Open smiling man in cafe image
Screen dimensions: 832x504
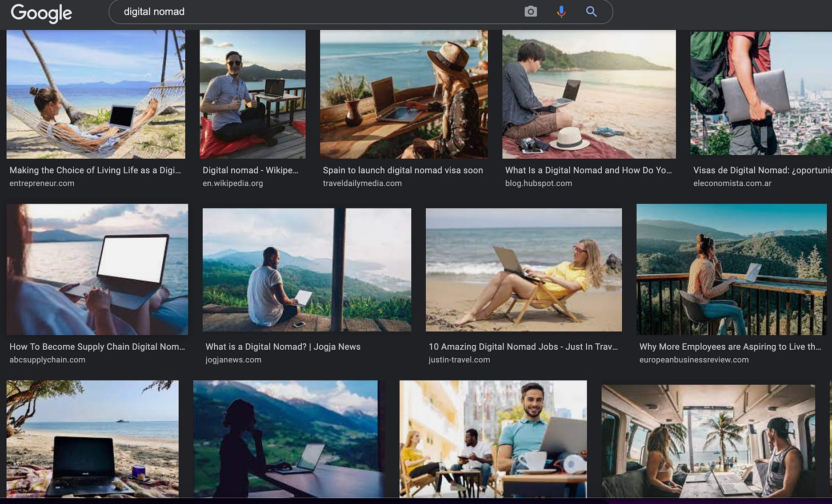[x=493, y=439]
